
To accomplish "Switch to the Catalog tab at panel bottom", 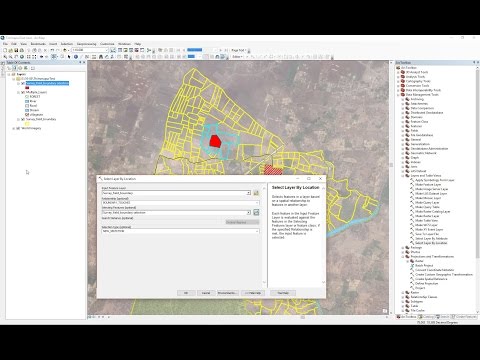I will (426, 317).
